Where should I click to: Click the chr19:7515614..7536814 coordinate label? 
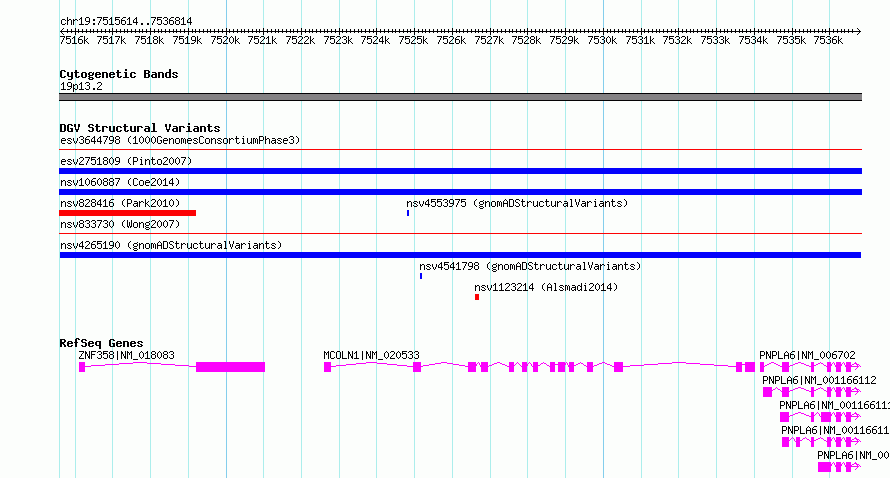point(126,21)
